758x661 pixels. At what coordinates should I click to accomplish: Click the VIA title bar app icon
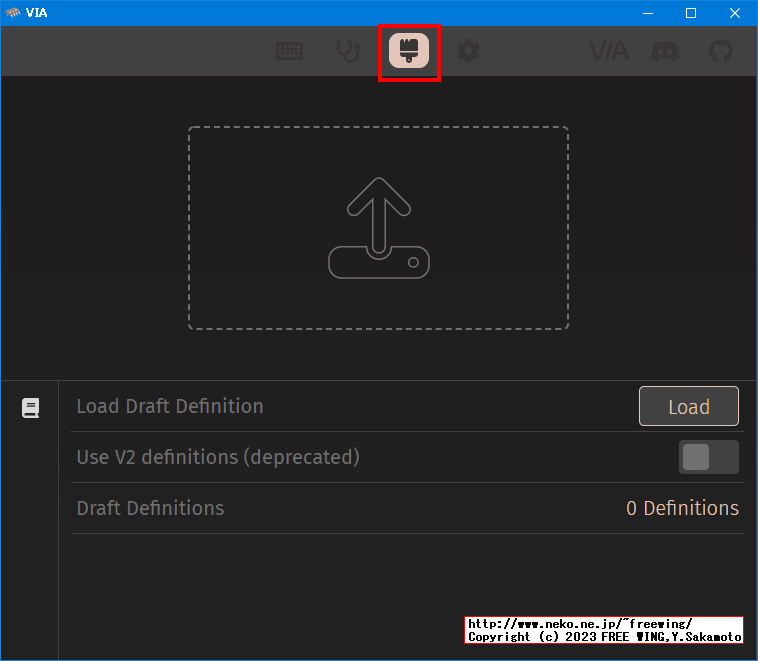coord(13,13)
